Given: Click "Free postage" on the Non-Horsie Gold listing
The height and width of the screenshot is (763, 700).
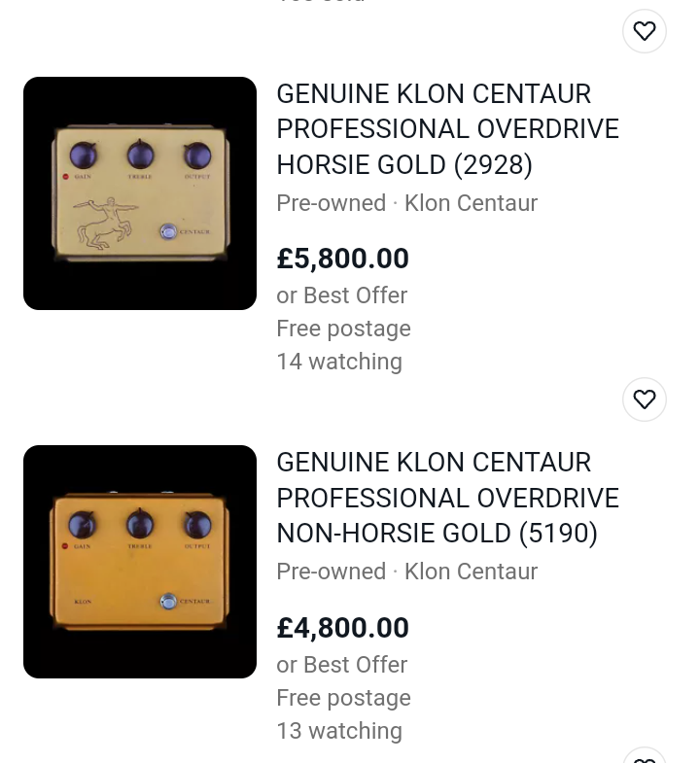Looking at the screenshot, I should pyautogui.click(x=343, y=698).
